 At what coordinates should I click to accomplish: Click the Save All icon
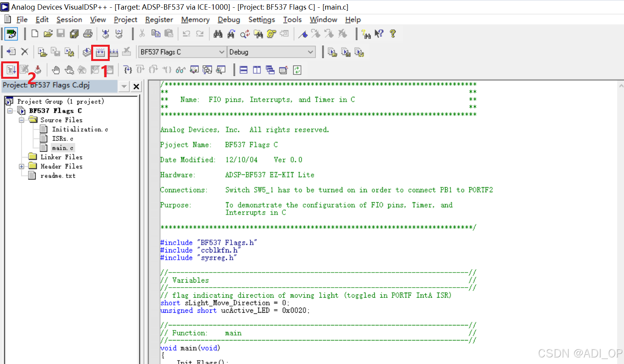pyautogui.click(x=74, y=34)
